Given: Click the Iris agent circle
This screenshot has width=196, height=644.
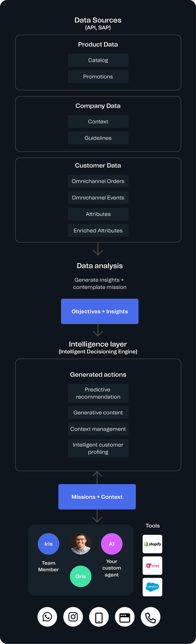Looking at the screenshot, I should [48, 544].
